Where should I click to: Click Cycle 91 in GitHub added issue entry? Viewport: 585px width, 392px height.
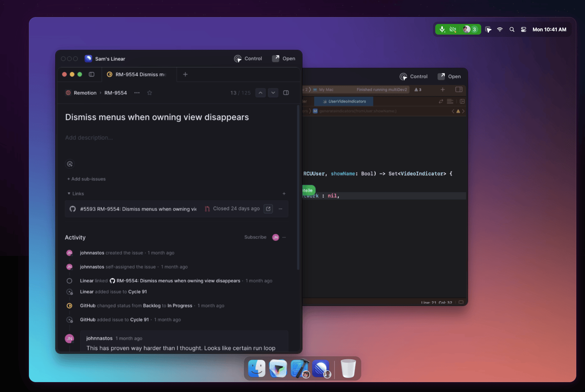coord(140,320)
